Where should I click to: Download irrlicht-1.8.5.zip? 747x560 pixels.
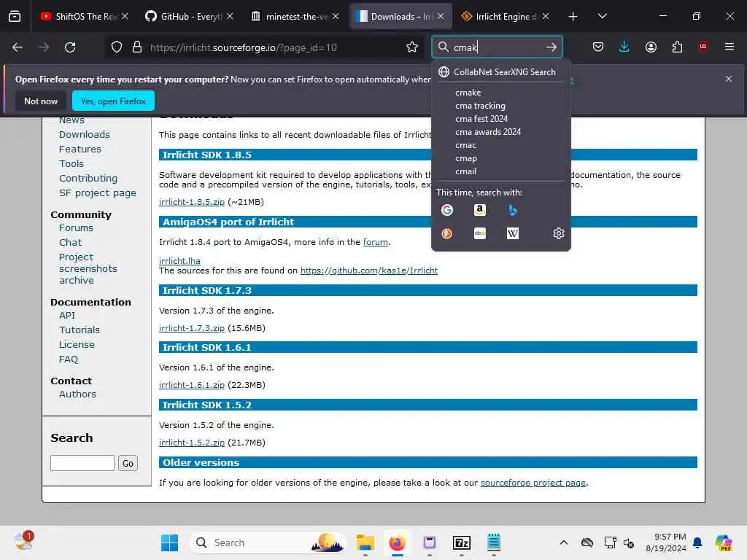[x=192, y=202]
